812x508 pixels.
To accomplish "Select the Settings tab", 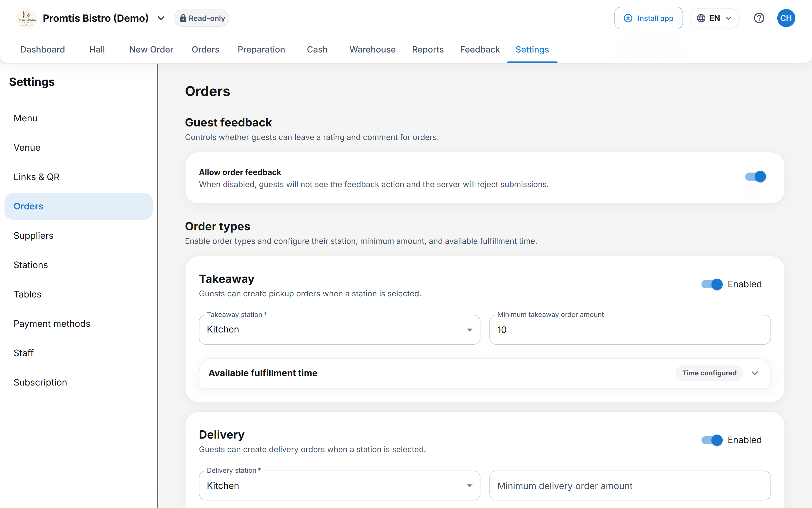I will tap(532, 49).
